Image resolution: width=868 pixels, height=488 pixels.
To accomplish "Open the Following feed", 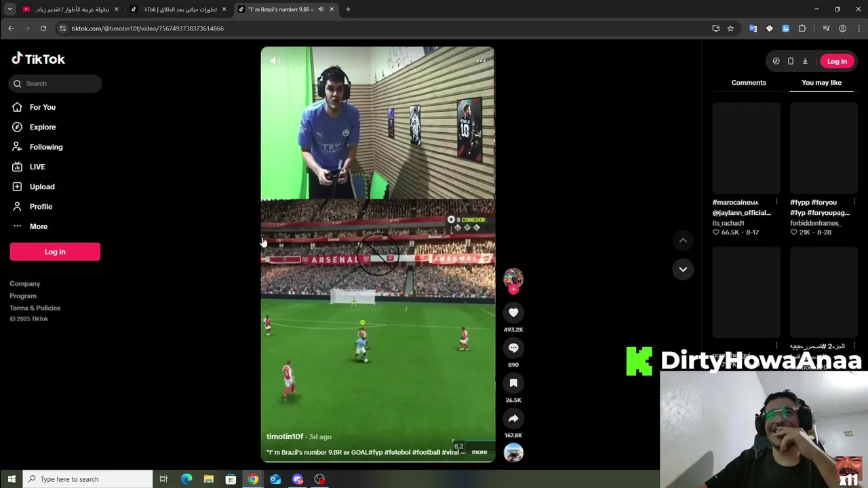I will pyautogui.click(x=46, y=147).
